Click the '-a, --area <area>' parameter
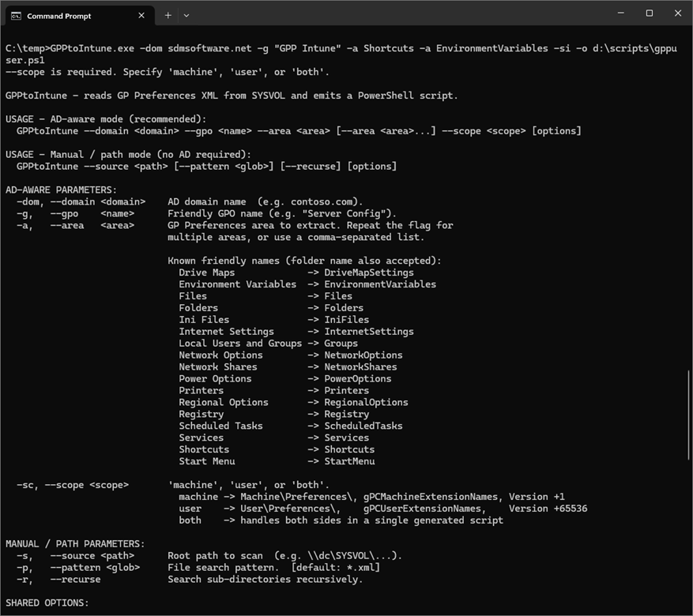Screen dimensions: 693x616 coord(75,226)
